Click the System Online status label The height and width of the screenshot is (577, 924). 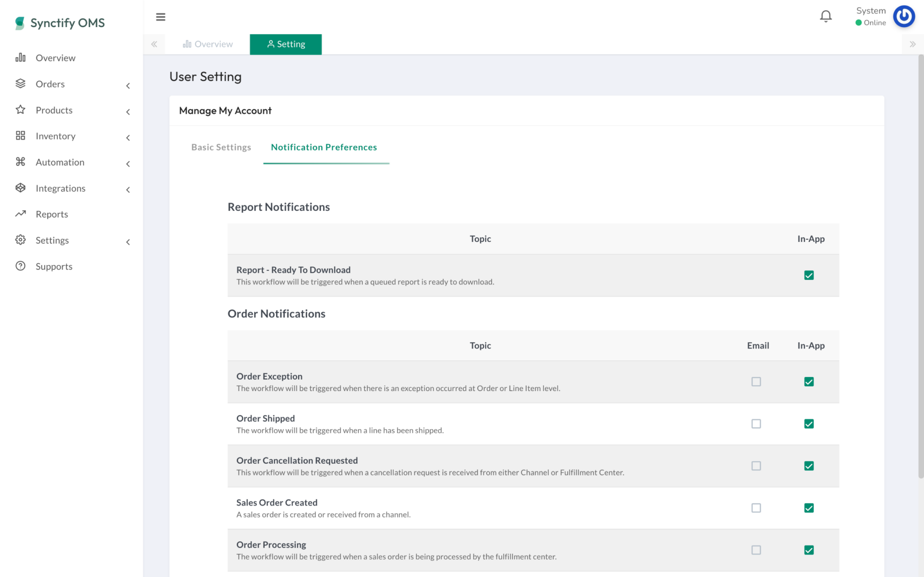coord(870,23)
